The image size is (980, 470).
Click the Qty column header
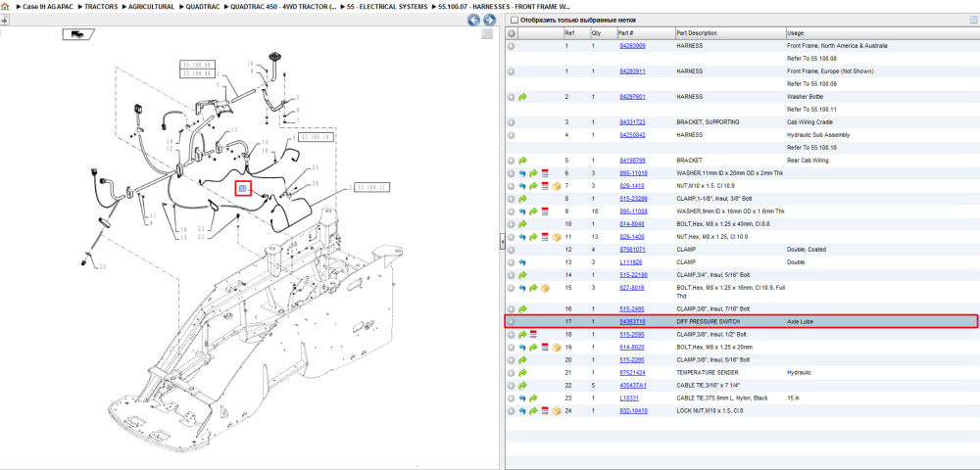[603, 33]
